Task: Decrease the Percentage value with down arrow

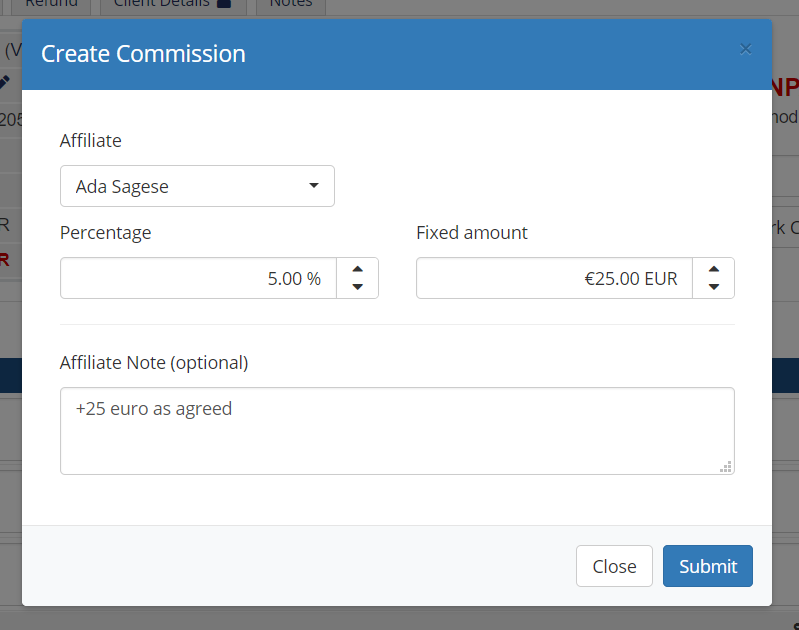Action: point(358,287)
